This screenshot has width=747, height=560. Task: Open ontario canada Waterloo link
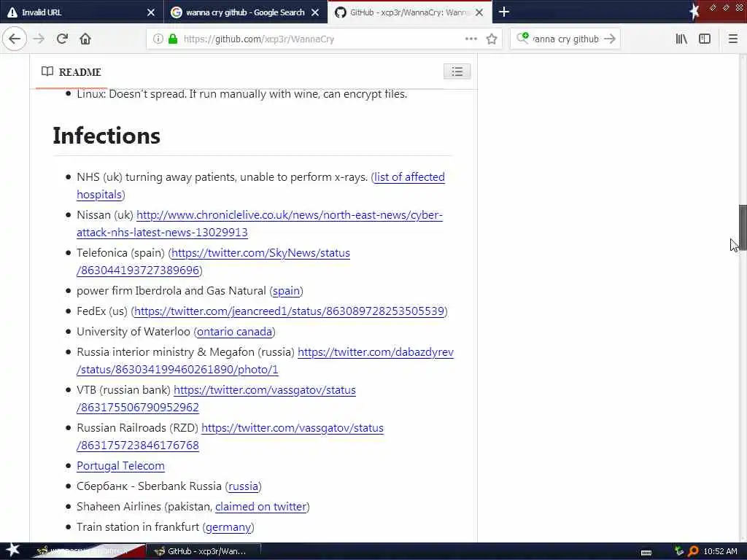pos(234,332)
